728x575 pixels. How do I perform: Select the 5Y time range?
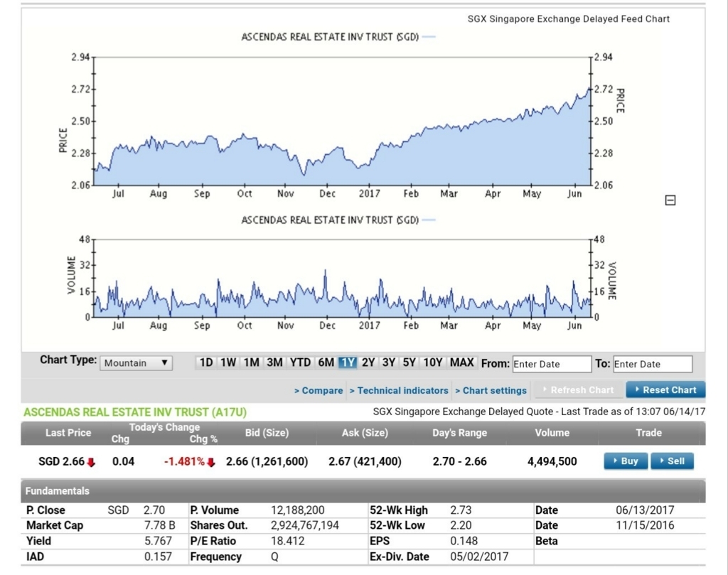(409, 362)
